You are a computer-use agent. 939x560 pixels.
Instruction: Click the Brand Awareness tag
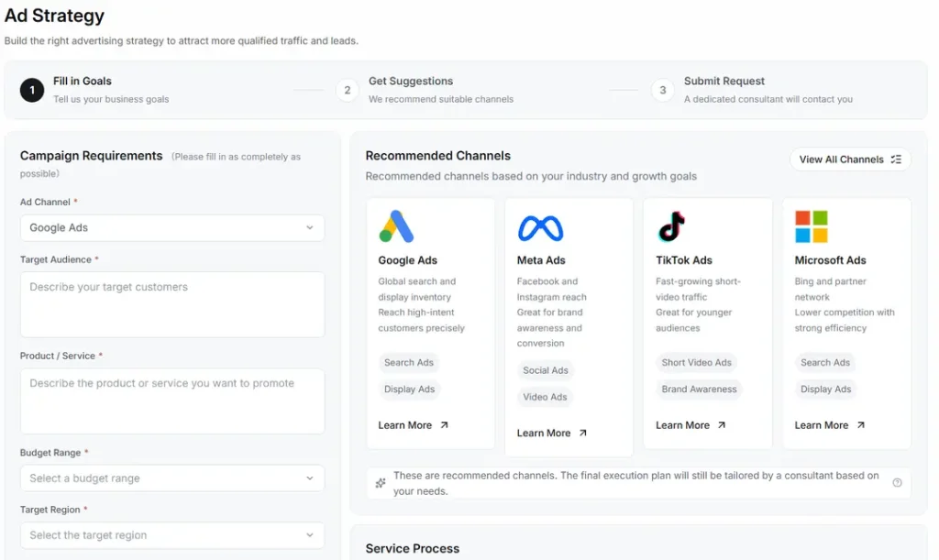click(x=699, y=389)
